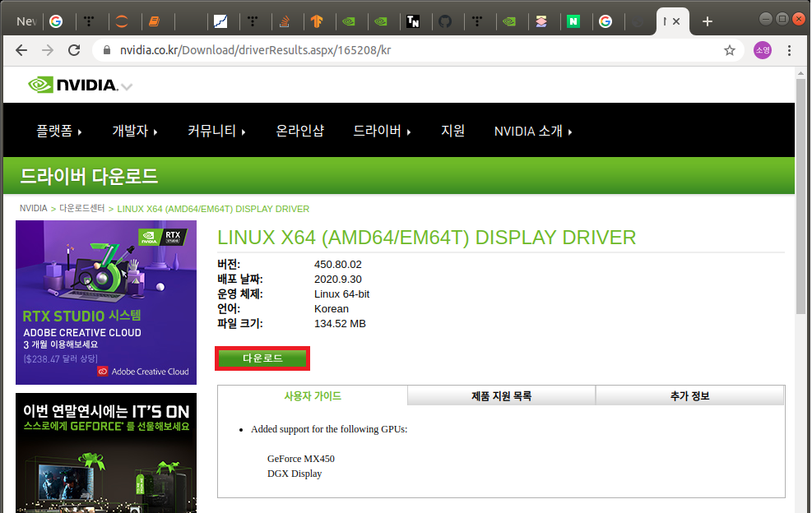Open the 온라인샵 menu item

coord(299,131)
